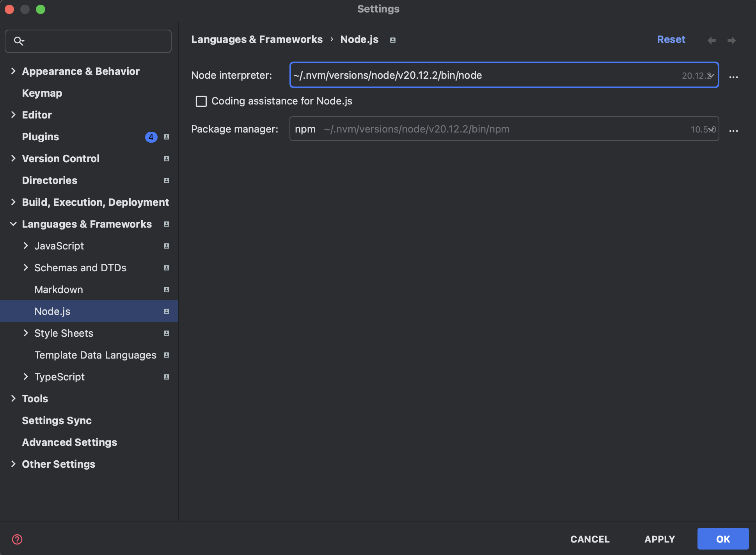Click the Reset link
This screenshot has width=756, height=555.
[671, 39]
